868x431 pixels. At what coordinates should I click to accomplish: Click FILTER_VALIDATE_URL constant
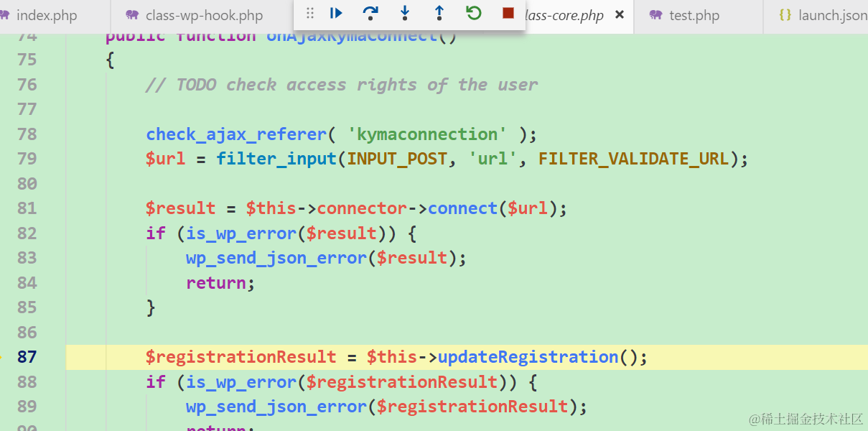click(634, 159)
